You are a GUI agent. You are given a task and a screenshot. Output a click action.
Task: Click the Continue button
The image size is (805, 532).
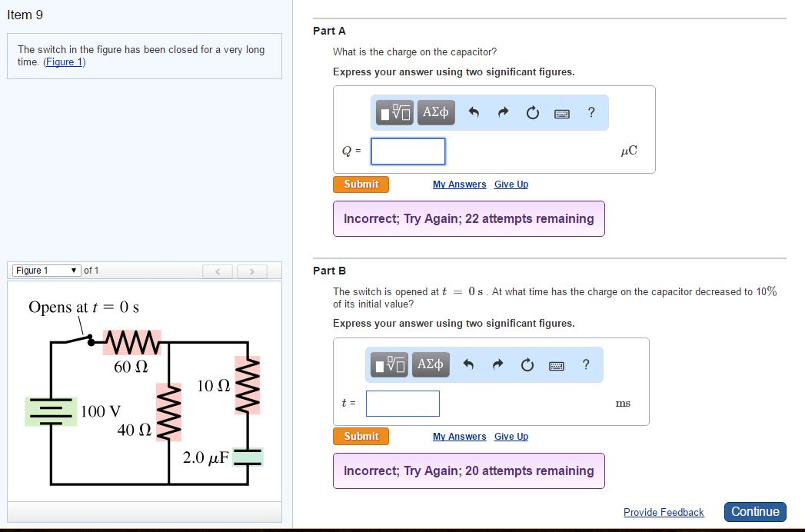[755, 512]
